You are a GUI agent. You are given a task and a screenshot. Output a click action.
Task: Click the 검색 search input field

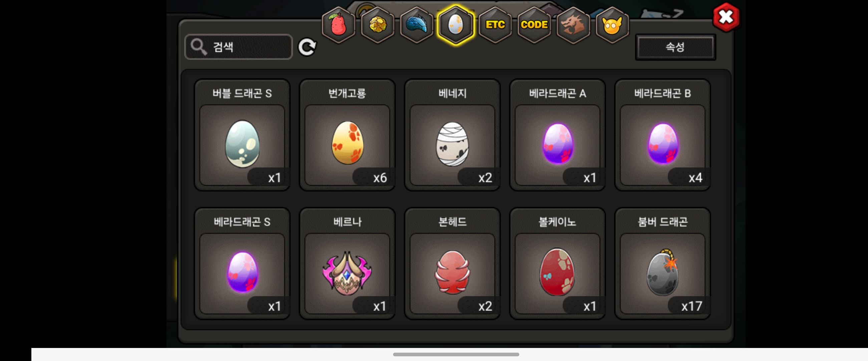(239, 47)
